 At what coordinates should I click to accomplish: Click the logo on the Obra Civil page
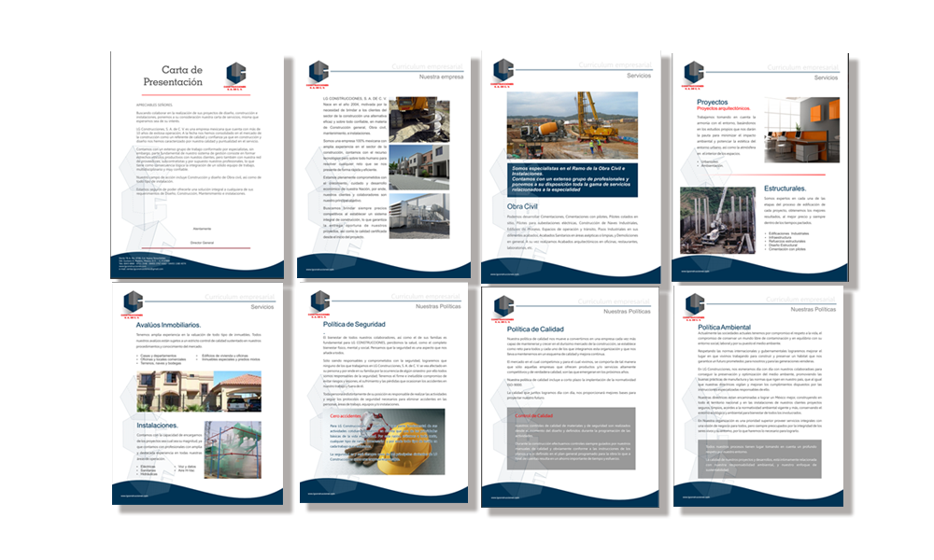(504, 71)
